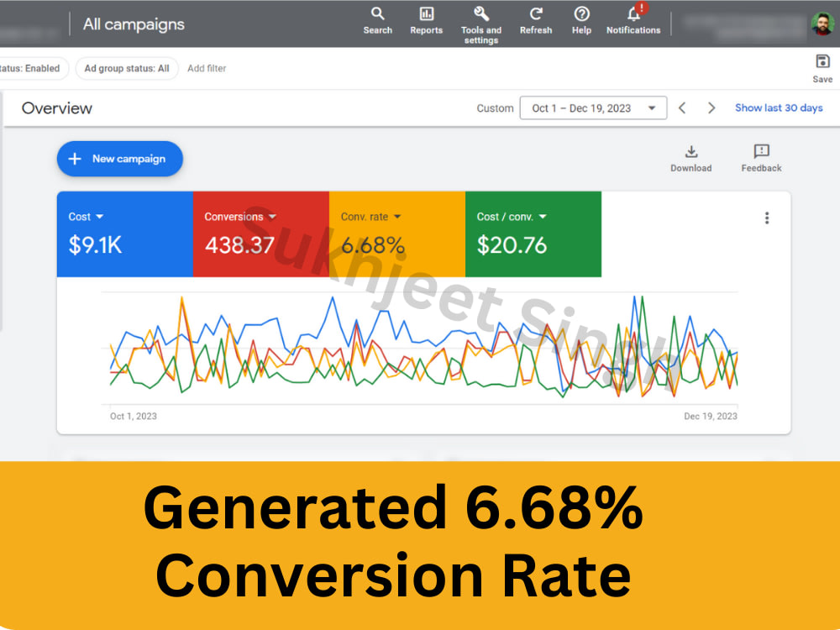Click the 6.68% conv. rate value

tap(372, 245)
